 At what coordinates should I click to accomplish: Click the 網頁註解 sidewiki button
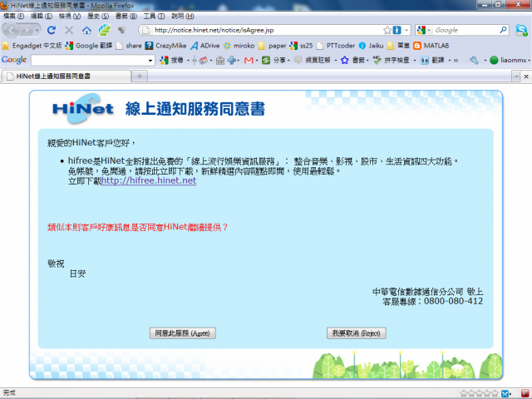point(313,60)
